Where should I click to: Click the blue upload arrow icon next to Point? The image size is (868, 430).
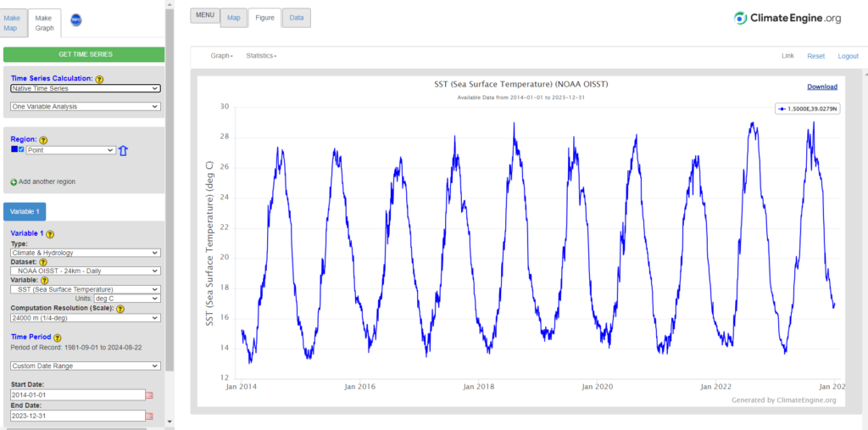point(123,150)
